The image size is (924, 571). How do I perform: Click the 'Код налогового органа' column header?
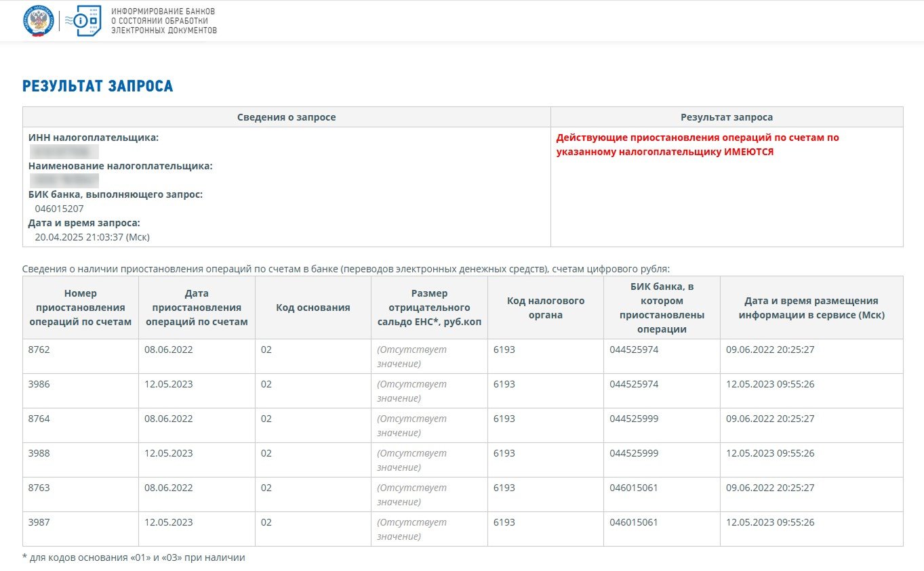click(545, 308)
